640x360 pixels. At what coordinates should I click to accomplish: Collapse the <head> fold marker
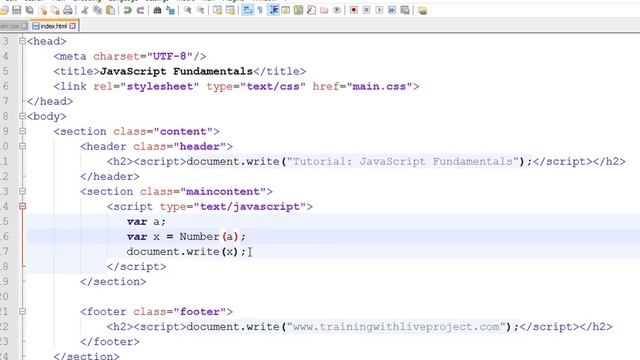[x=22, y=41]
